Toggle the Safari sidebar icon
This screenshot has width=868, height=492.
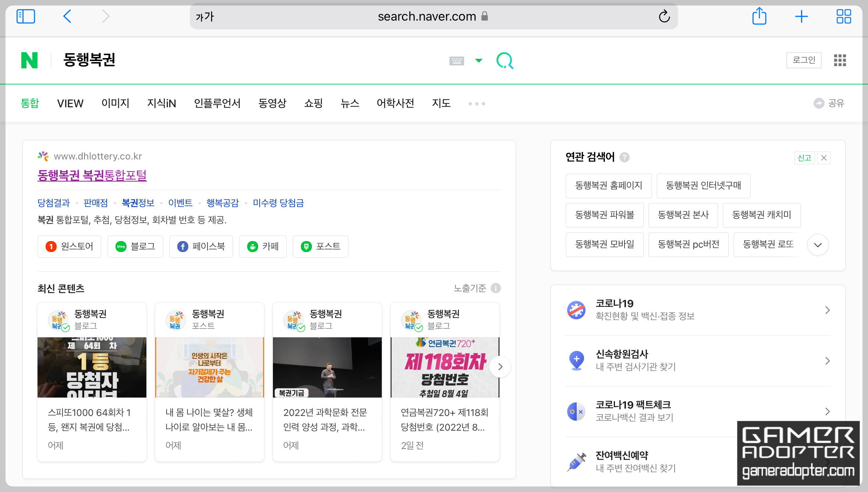pyautogui.click(x=26, y=17)
